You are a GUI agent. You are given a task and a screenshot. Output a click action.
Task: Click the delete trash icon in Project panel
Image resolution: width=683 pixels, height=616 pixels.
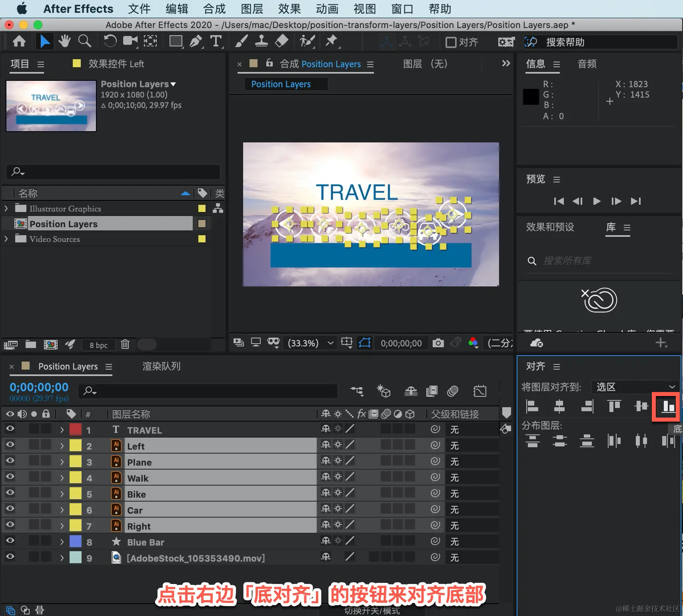point(125,344)
